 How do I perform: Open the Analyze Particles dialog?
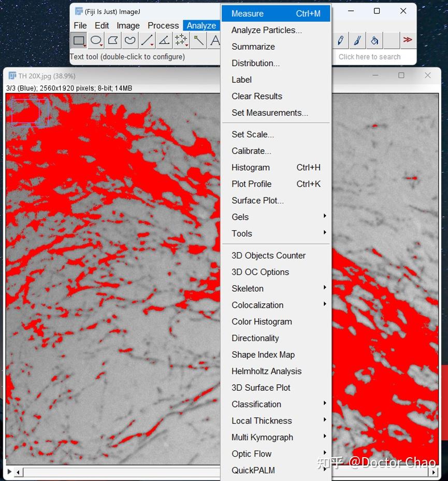(x=266, y=30)
